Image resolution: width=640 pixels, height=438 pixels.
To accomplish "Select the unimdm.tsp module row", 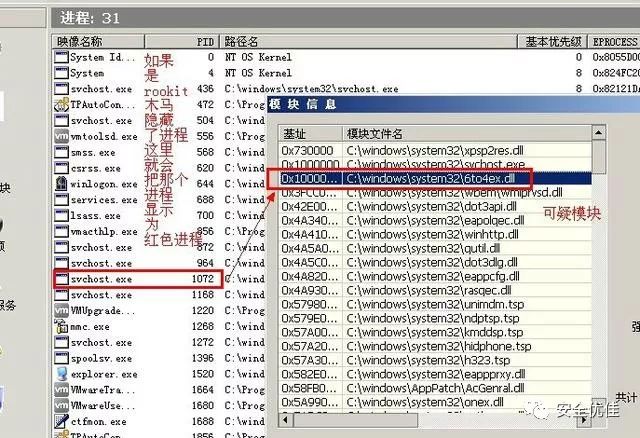I will (435, 304).
